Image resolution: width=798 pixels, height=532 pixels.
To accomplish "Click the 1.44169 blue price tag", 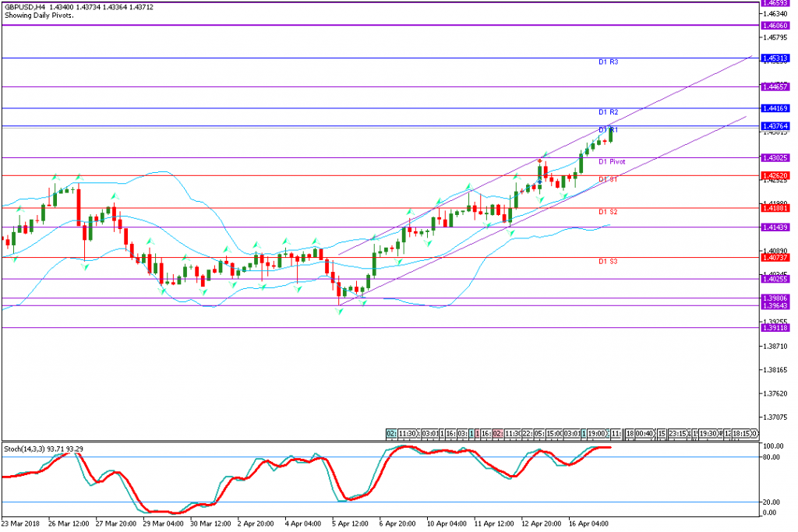I will point(777,108).
